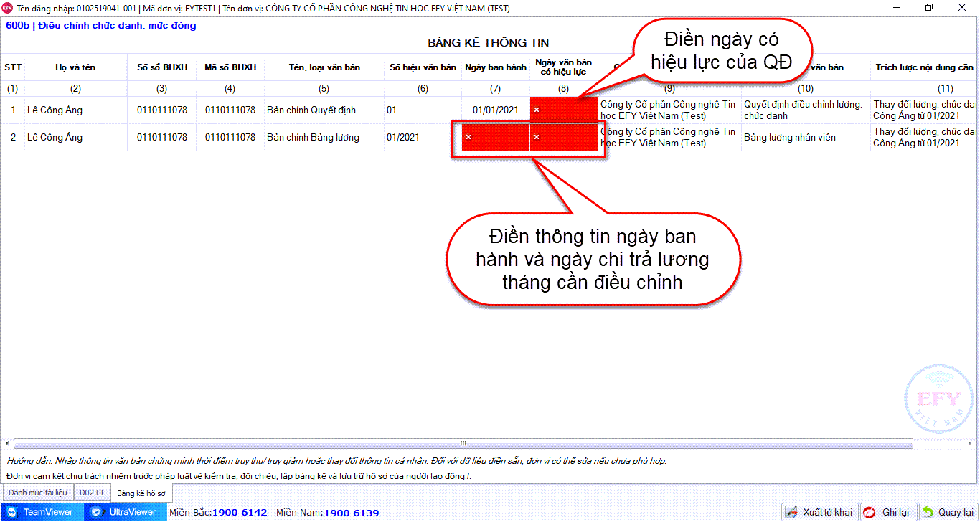Image resolution: width=980 pixels, height=522 pixels.
Task: Click cell 'Quyết định điều chỉnh lương, chức danh'
Action: tap(806, 110)
